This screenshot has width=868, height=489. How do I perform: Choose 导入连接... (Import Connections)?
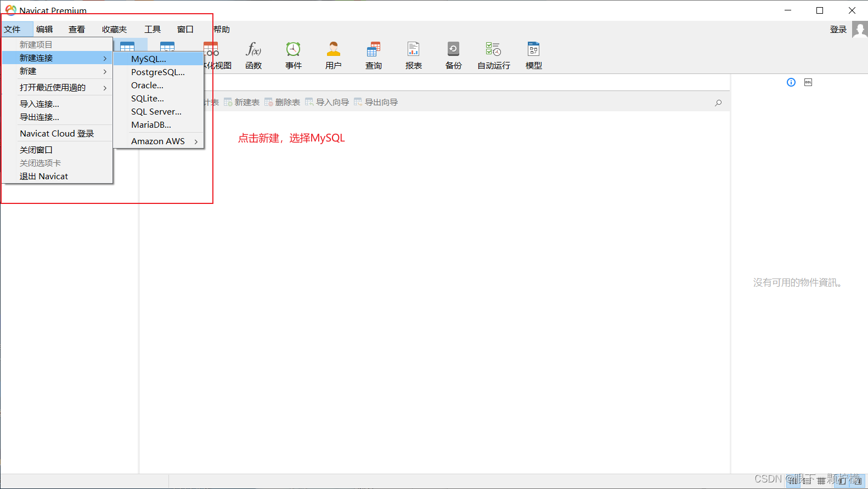click(x=58, y=104)
